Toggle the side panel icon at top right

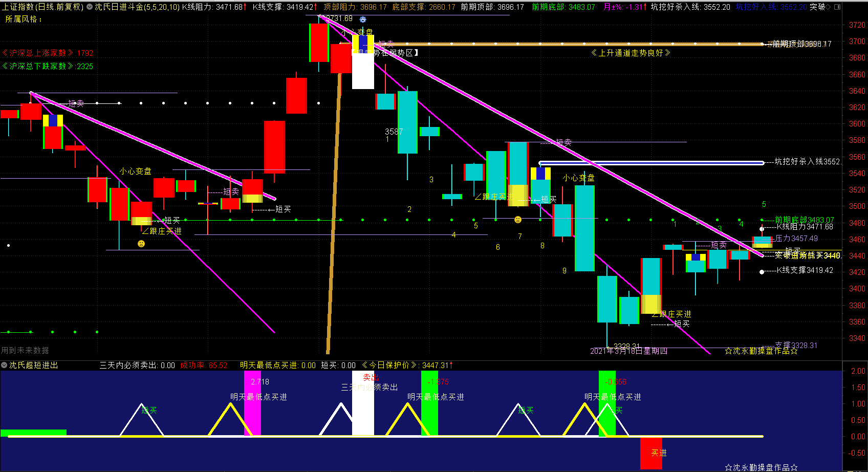tap(837, 7)
